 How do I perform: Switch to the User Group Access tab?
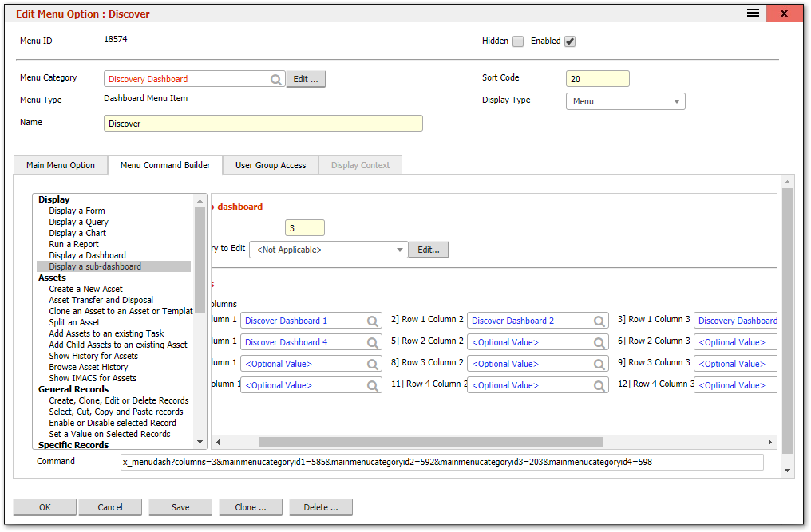(x=271, y=165)
